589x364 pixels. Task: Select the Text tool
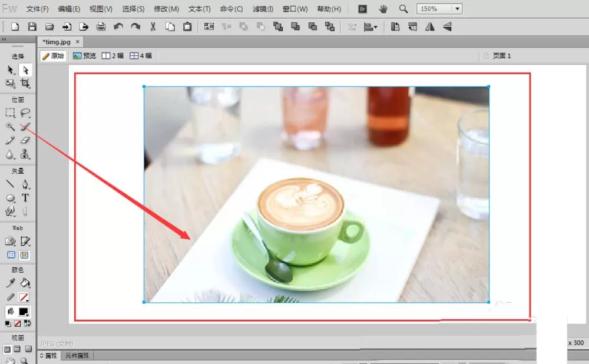click(x=25, y=198)
